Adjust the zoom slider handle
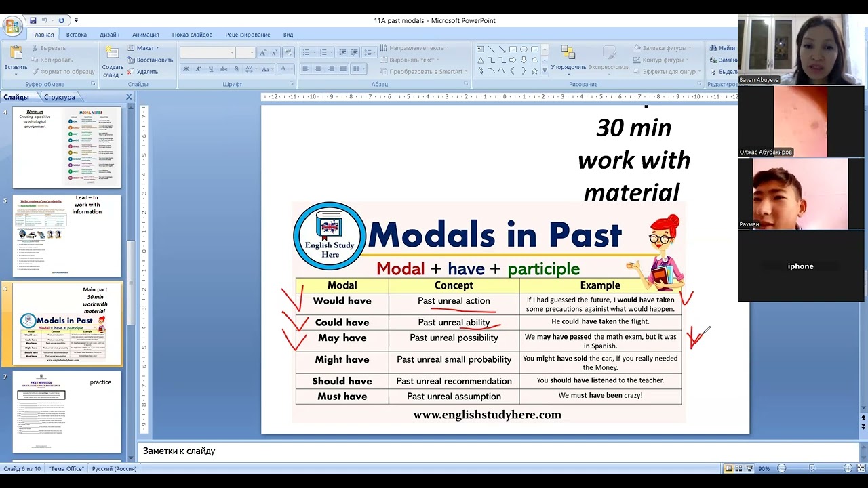The height and width of the screenshot is (488, 868). tap(812, 468)
